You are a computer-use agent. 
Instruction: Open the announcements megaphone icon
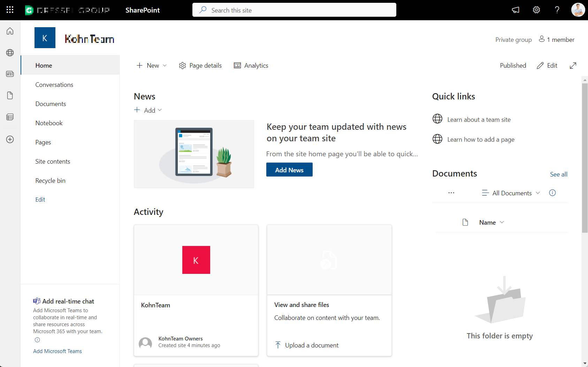pos(516,10)
